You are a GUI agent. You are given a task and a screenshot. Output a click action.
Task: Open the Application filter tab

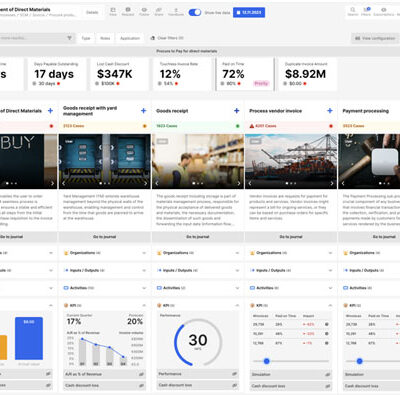(130, 38)
